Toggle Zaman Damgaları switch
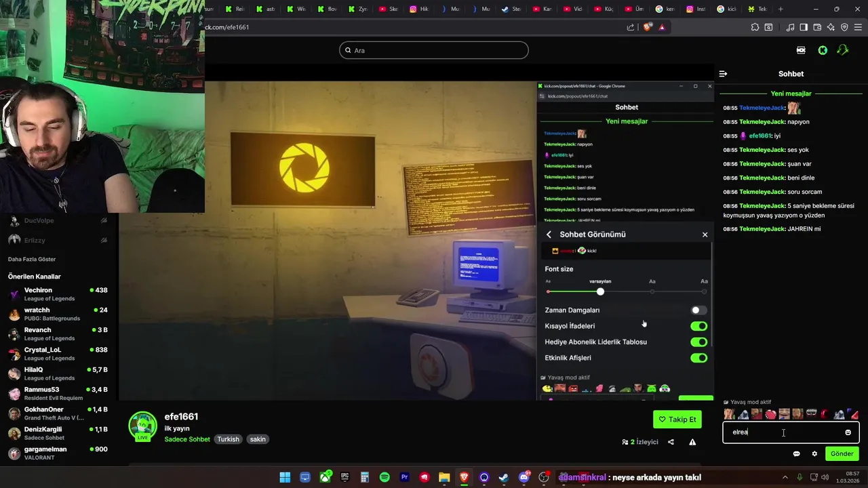 tap(698, 310)
